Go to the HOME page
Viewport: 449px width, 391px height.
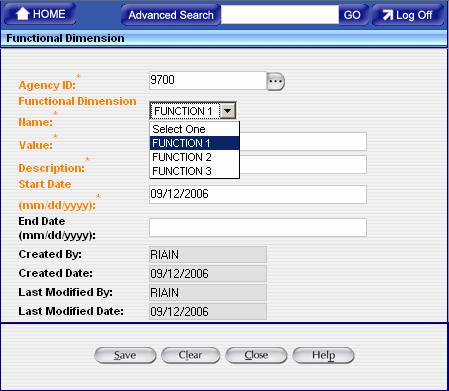(x=40, y=14)
